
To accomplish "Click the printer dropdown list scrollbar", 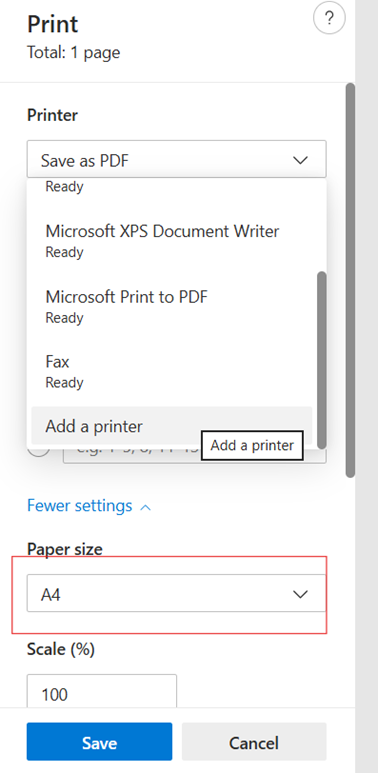I will (x=322, y=359).
